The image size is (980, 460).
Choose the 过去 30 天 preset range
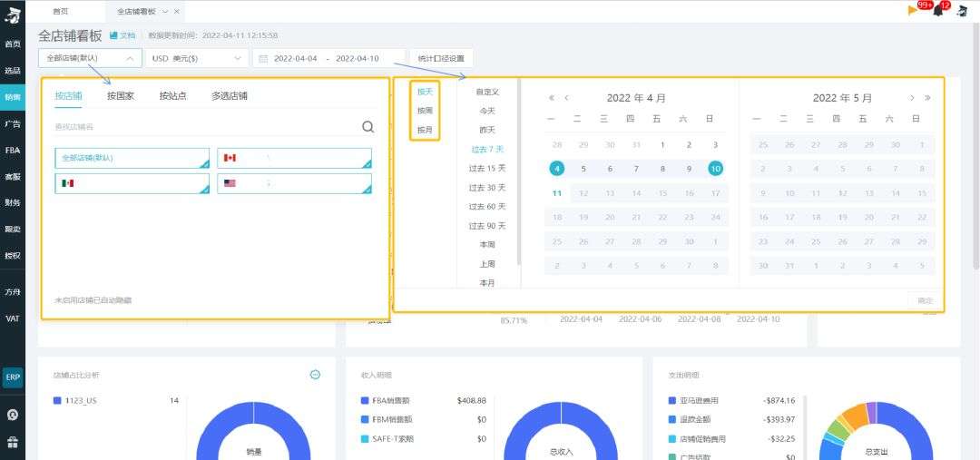(487, 188)
